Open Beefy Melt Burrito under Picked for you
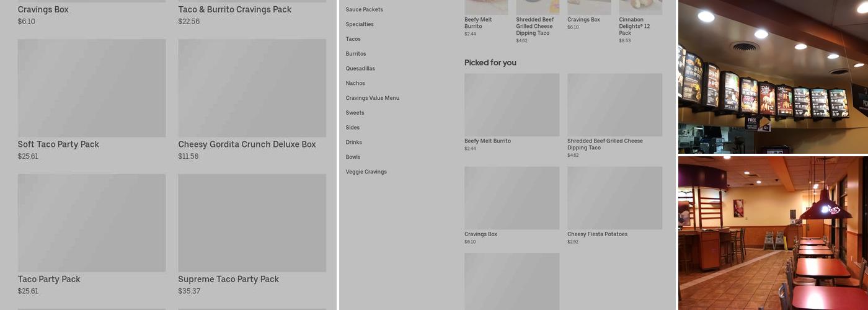Image resolution: width=868 pixels, height=310 pixels. pos(487,141)
